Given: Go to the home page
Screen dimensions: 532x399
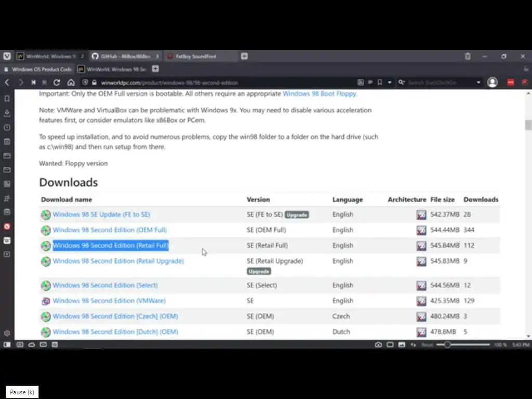Looking at the screenshot, I should click(71, 83).
